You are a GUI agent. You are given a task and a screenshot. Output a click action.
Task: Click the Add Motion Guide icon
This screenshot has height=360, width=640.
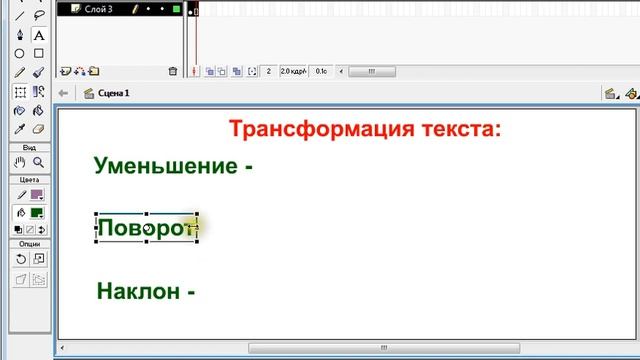click(80, 71)
